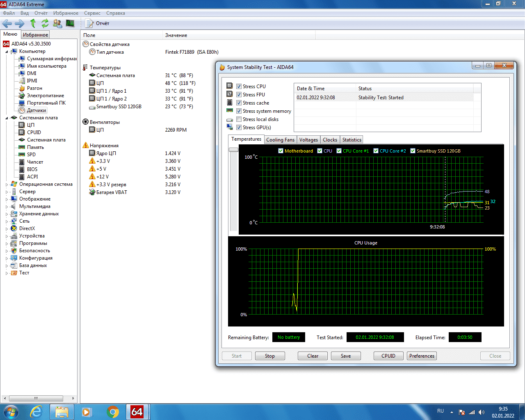Toggle Stress system memory checkbox

point(239,111)
